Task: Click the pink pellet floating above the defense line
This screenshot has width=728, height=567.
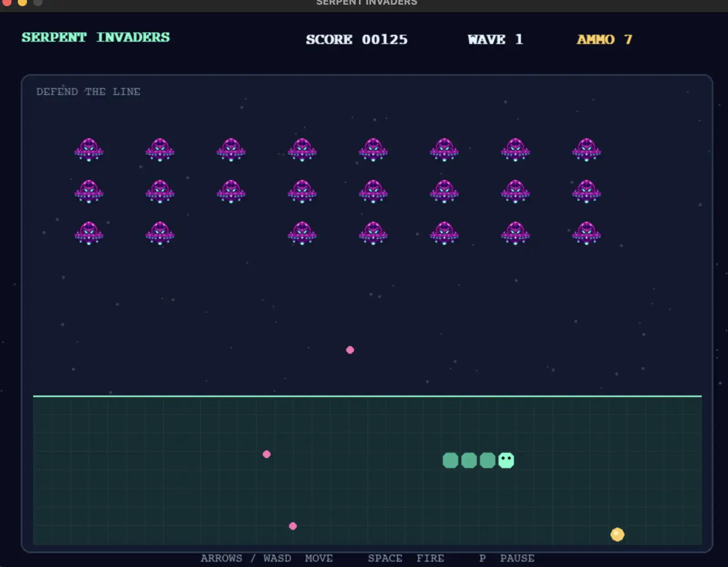Action: 350,350
